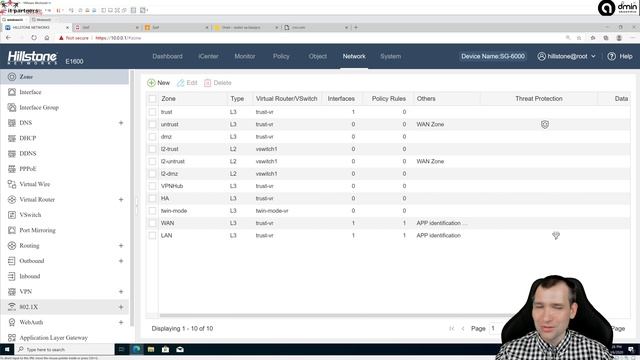
Task: Click the DHCP sidebar icon
Action: [12, 138]
